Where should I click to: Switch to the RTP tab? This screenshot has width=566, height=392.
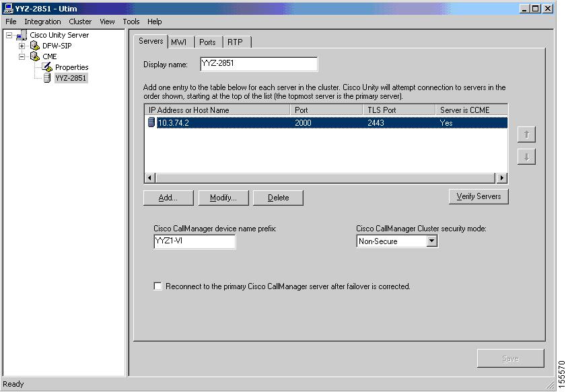tap(235, 41)
